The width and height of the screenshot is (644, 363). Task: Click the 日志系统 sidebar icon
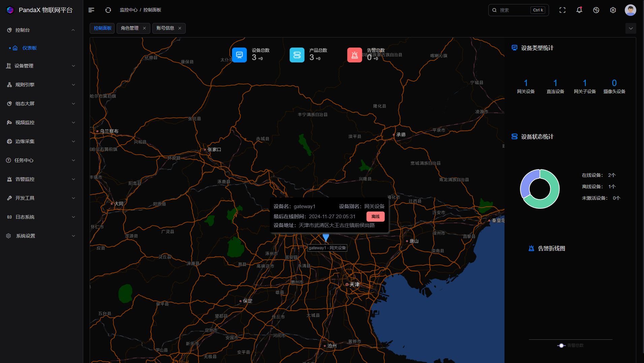pyautogui.click(x=9, y=217)
